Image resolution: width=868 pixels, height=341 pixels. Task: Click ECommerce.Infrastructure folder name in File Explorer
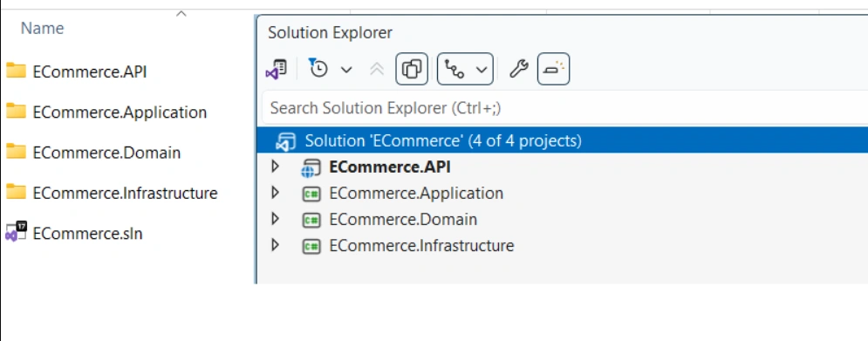125,194
